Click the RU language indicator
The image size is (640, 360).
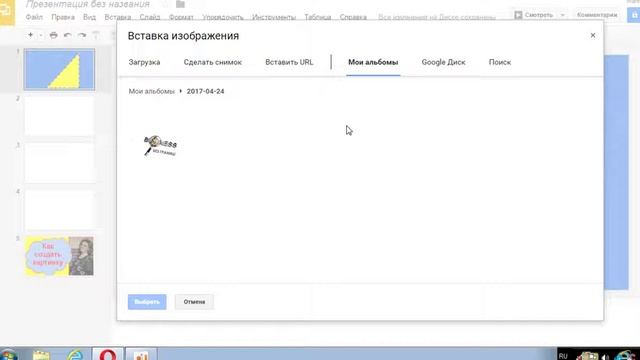(x=563, y=356)
